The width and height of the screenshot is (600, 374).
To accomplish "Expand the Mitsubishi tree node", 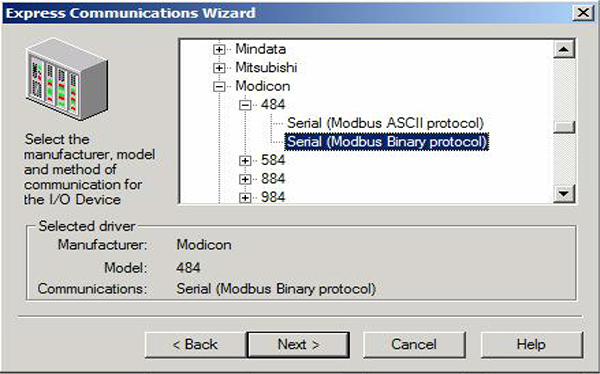I will 219,68.
